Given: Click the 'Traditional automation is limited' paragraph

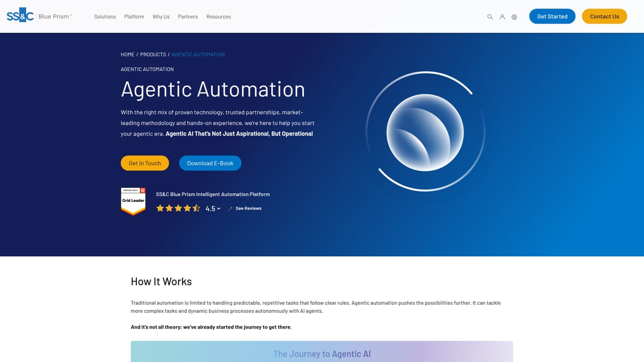Looking at the screenshot, I should tap(316, 307).
